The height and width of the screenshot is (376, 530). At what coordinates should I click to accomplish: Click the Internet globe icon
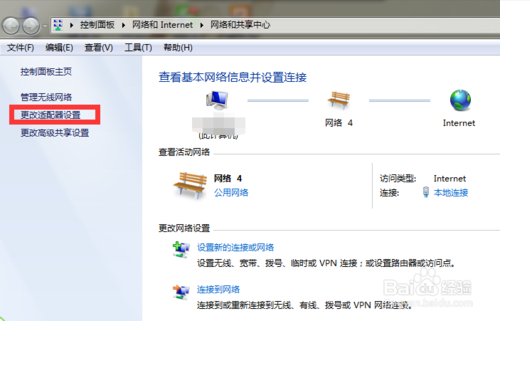pyautogui.click(x=460, y=100)
